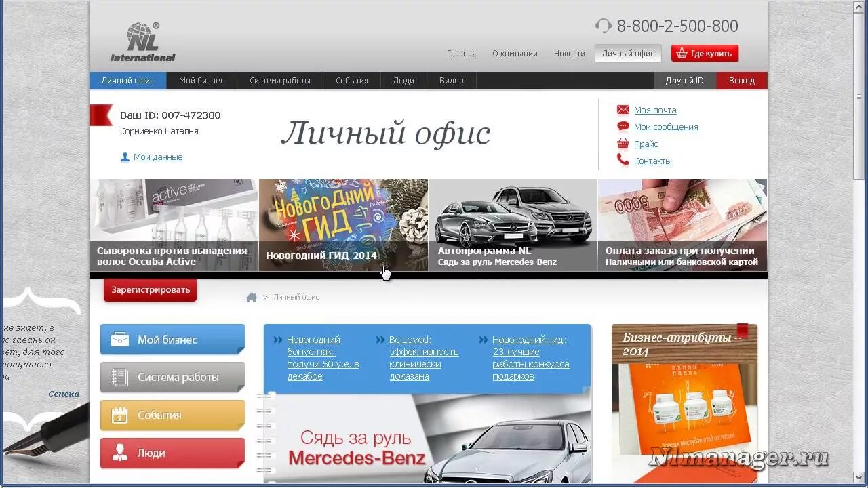Screen dimensions: 868x488
Task: Click the arrows icon before Новогодний гид link
Action: coord(484,340)
